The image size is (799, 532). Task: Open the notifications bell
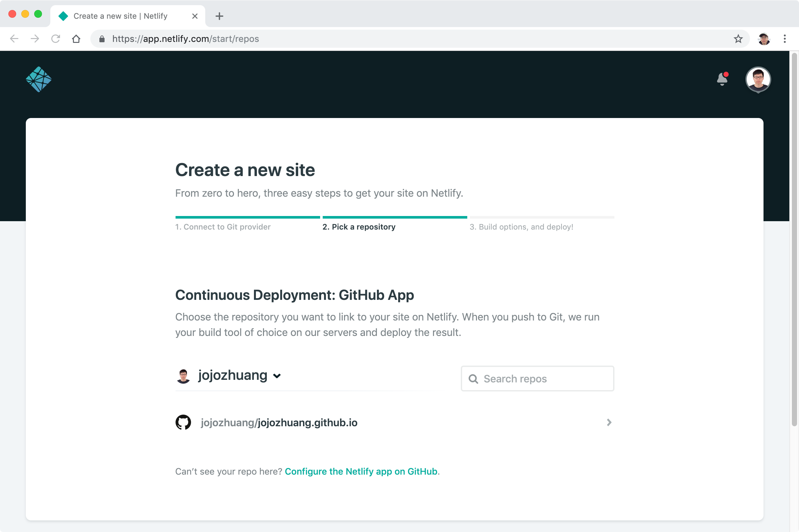pos(722,79)
